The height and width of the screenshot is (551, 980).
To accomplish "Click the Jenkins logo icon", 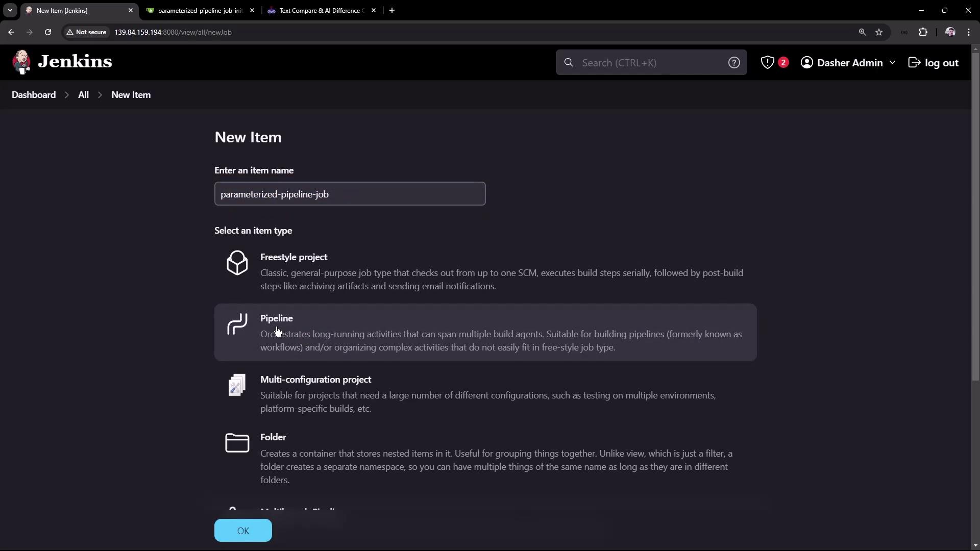I will 21,62.
